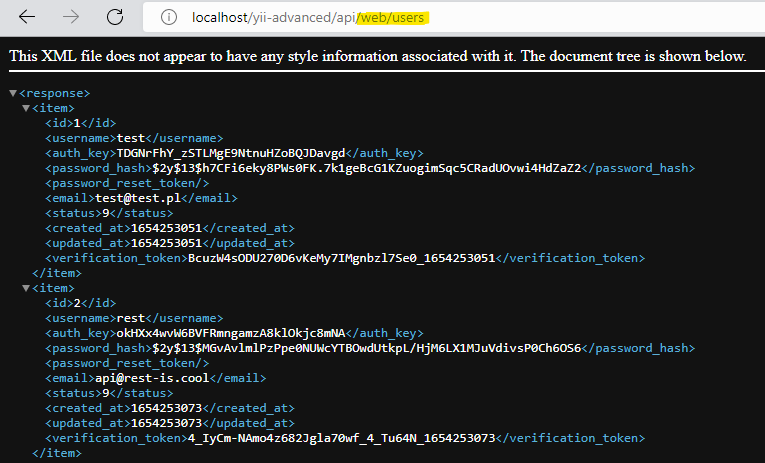This screenshot has height=463, width=765.
Task: Collapse the second item with id 2
Action: [x=26, y=288]
